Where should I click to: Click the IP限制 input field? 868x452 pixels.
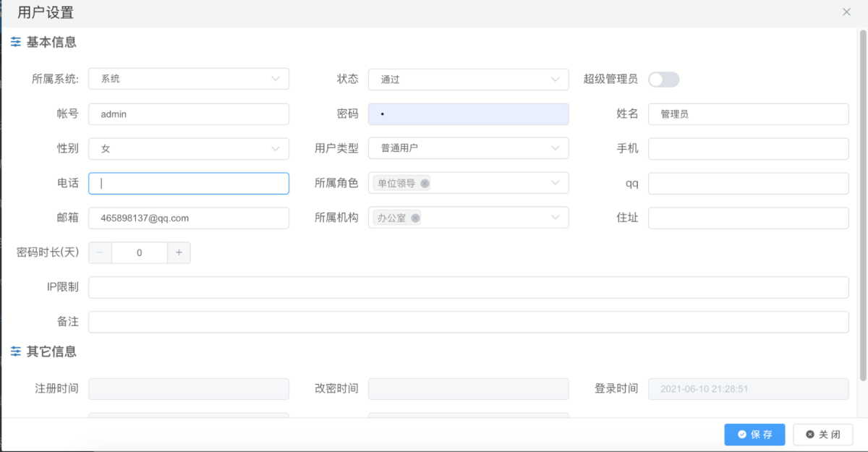coord(468,287)
